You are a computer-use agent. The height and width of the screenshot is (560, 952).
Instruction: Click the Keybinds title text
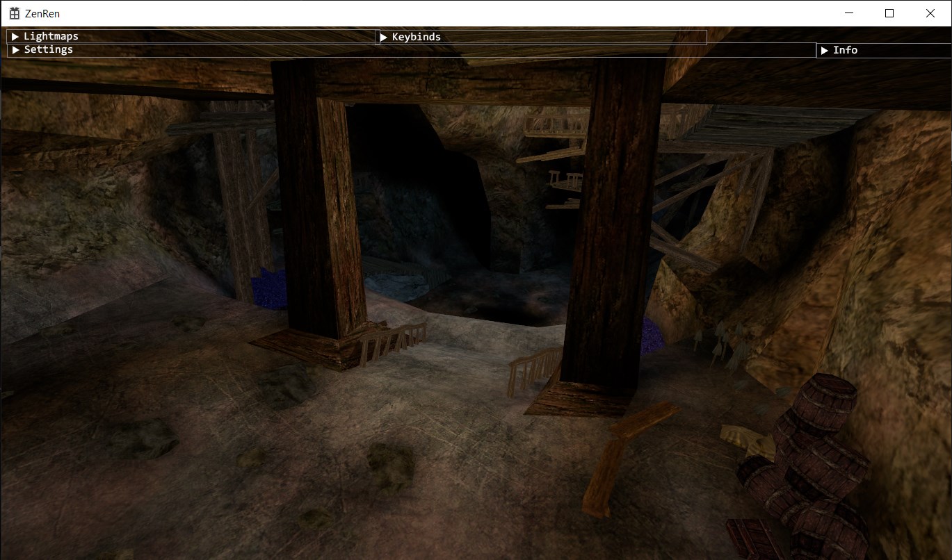(416, 38)
